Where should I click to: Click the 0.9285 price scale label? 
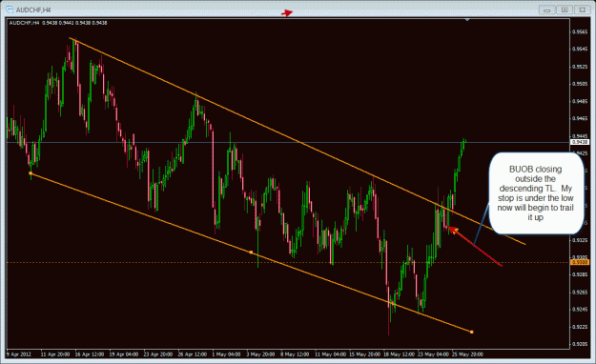tap(580, 274)
